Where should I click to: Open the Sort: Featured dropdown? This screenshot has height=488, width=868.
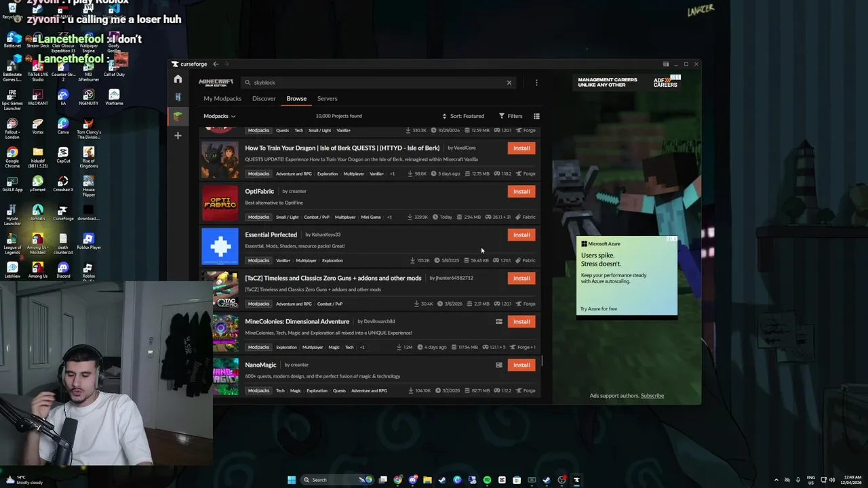click(x=463, y=116)
